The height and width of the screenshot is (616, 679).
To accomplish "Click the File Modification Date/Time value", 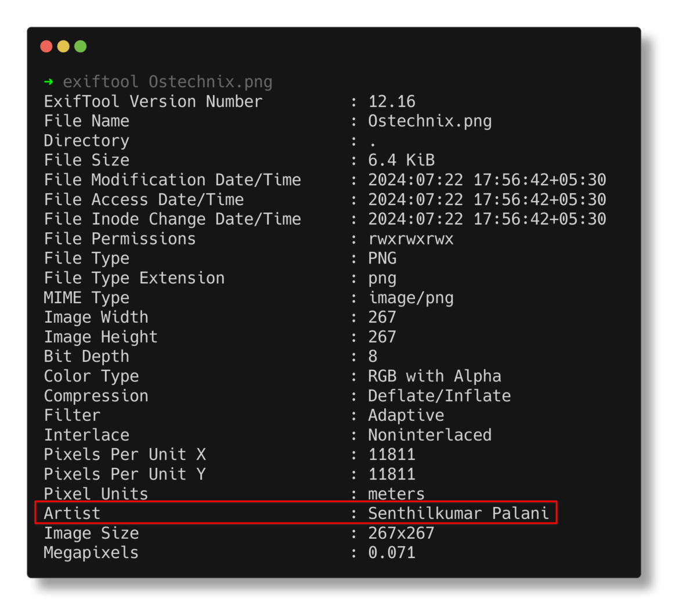I will click(487, 180).
